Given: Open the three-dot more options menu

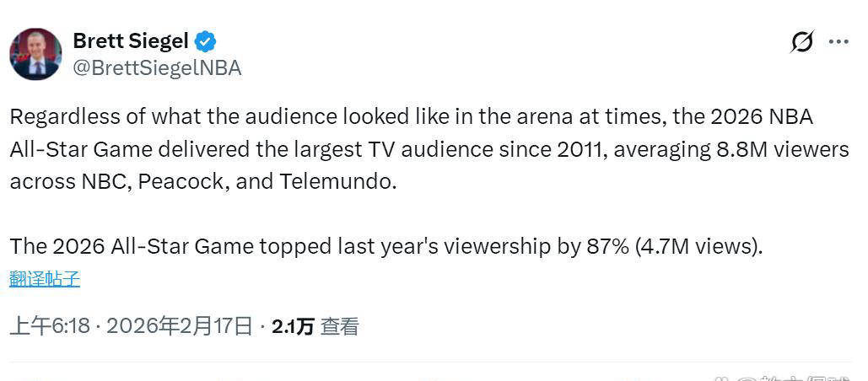Looking at the screenshot, I should [838, 41].
